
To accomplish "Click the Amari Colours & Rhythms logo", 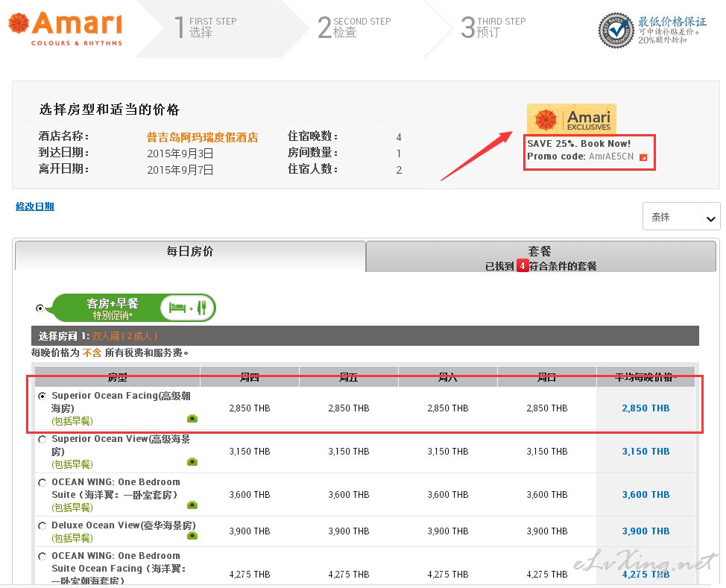I will tap(66, 29).
